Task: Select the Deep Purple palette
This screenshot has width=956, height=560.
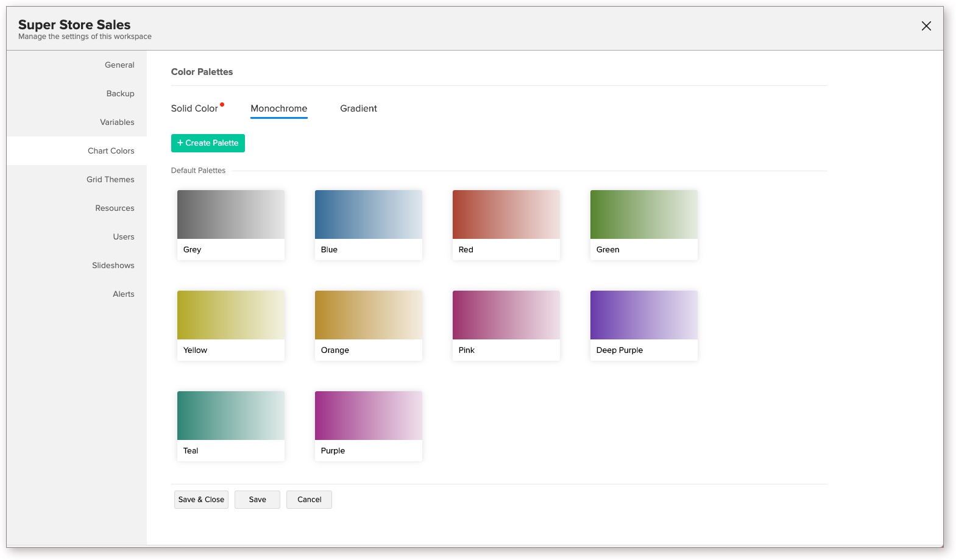Action: [644, 325]
